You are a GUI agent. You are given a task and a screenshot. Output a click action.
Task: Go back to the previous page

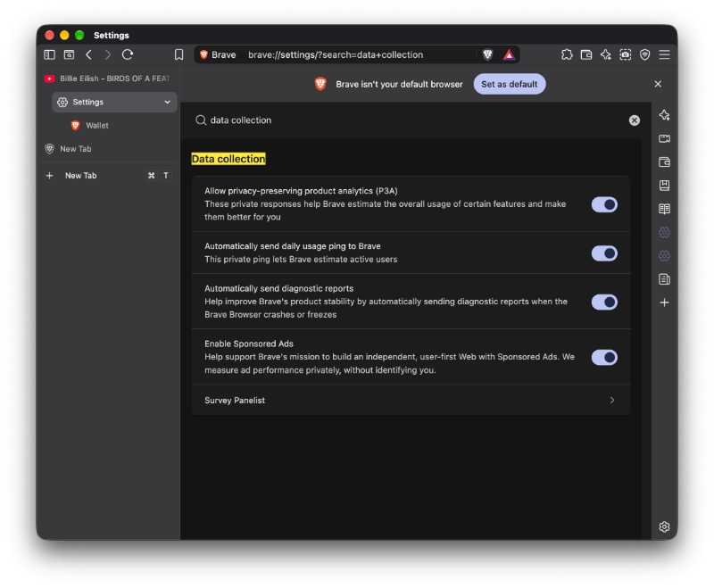[x=88, y=54]
